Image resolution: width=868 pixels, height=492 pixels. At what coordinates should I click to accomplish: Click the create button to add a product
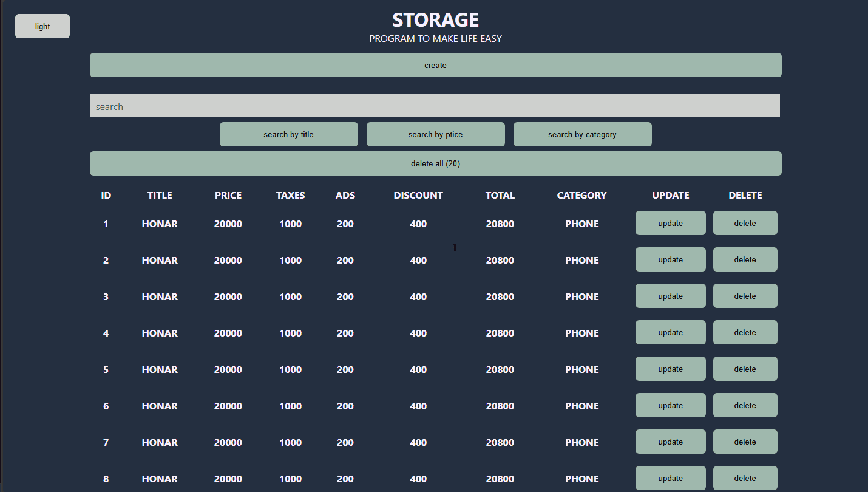pos(435,65)
